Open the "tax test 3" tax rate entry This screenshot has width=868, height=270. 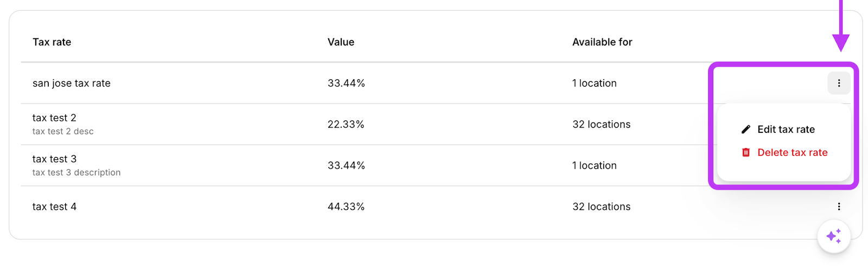(x=54, y=159)
